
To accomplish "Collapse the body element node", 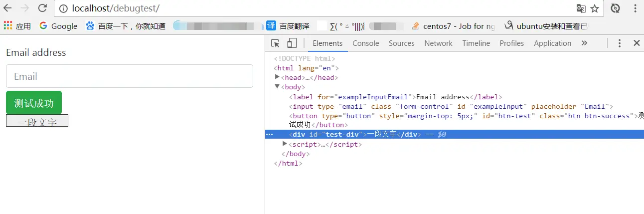I will pyautogui.click(x=278, y=86).
